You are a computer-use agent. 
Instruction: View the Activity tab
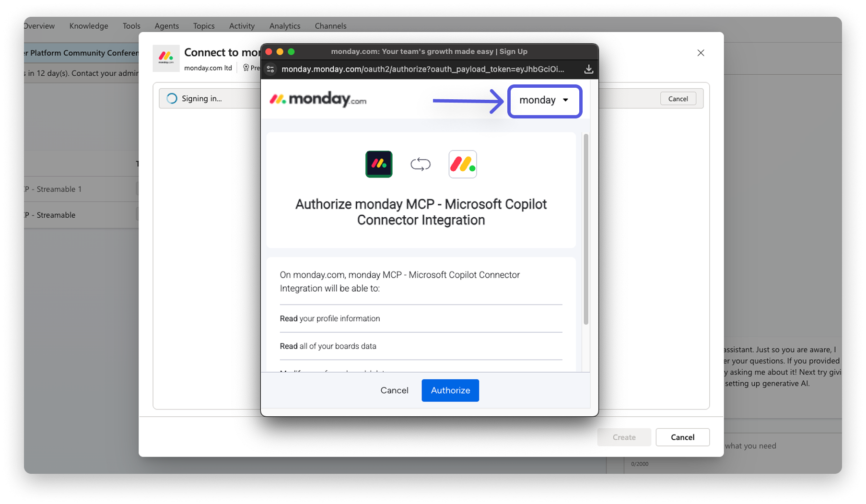point(242,26)
